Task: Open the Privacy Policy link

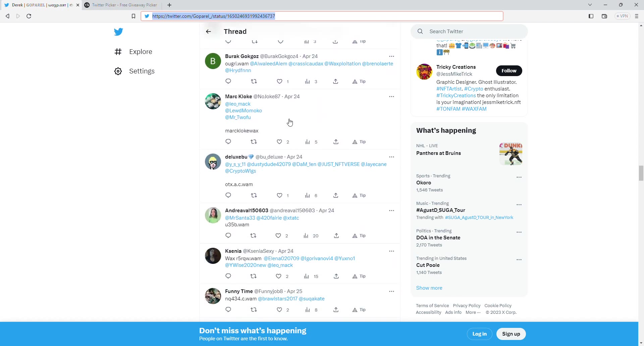Action: pos(467,306)
